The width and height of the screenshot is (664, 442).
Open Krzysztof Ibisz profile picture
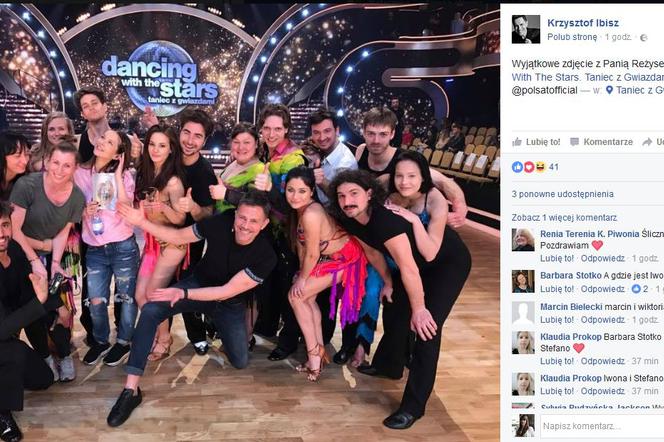coord(526,29)
